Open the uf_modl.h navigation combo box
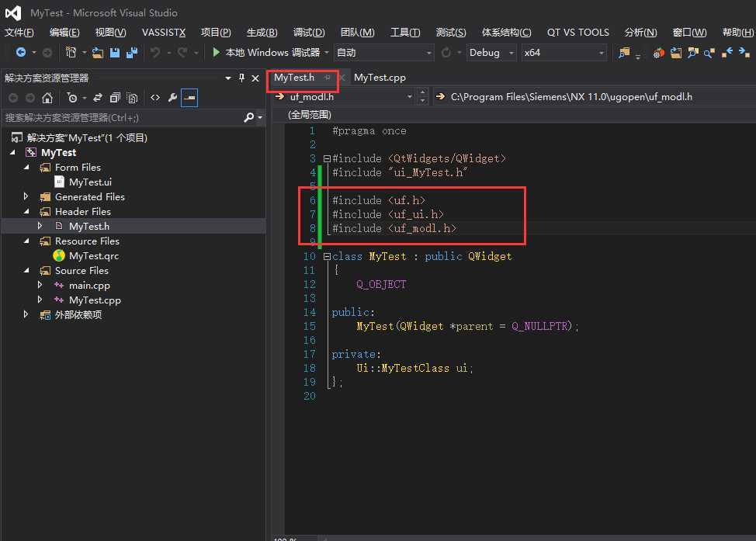The image size is (756, 541). [345, 97]
